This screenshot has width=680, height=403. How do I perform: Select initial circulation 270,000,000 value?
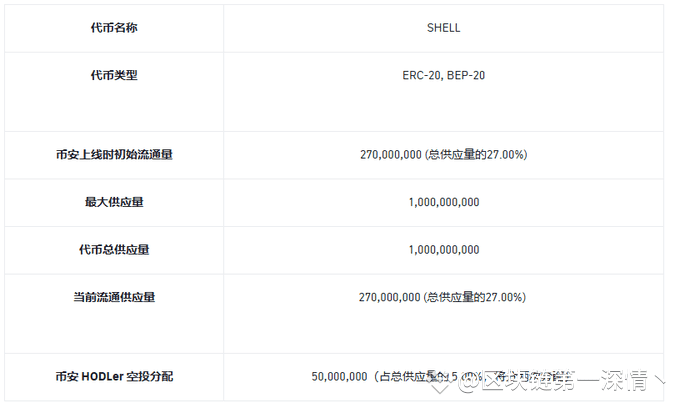390,154
